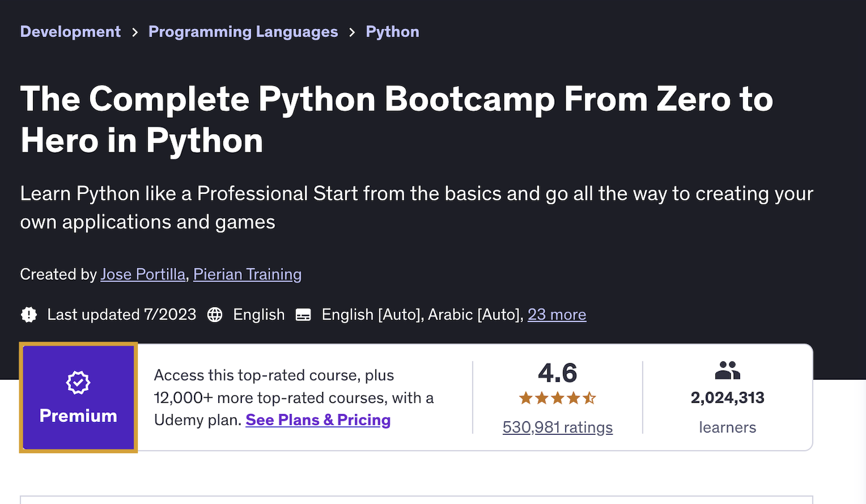Open instructor Jose Portilla's profile
866x504 pixels.
(143, 274)
